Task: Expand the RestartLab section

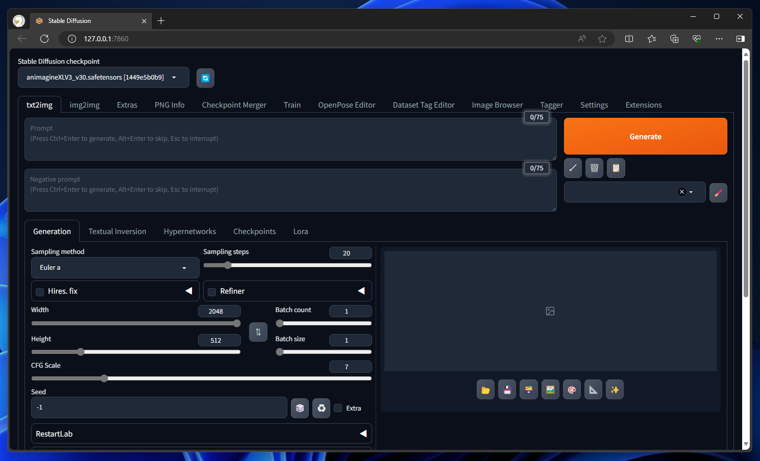Action: point(363,434)
